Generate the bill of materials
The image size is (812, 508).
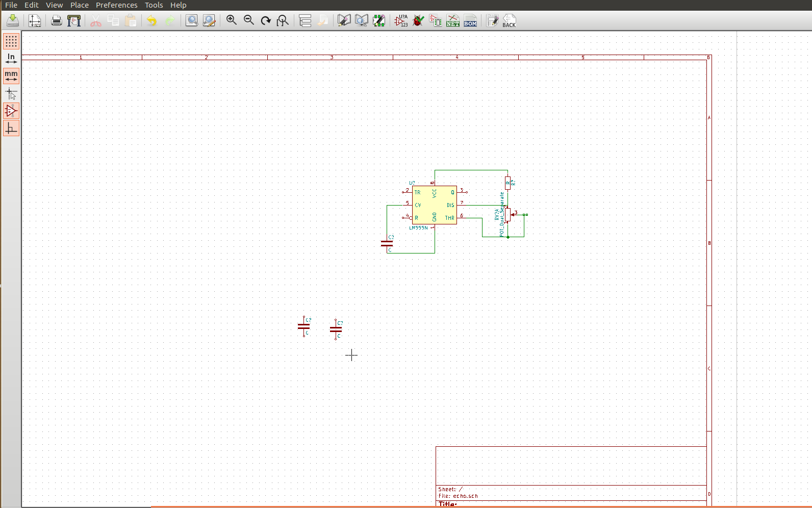[x=470, y=20]
